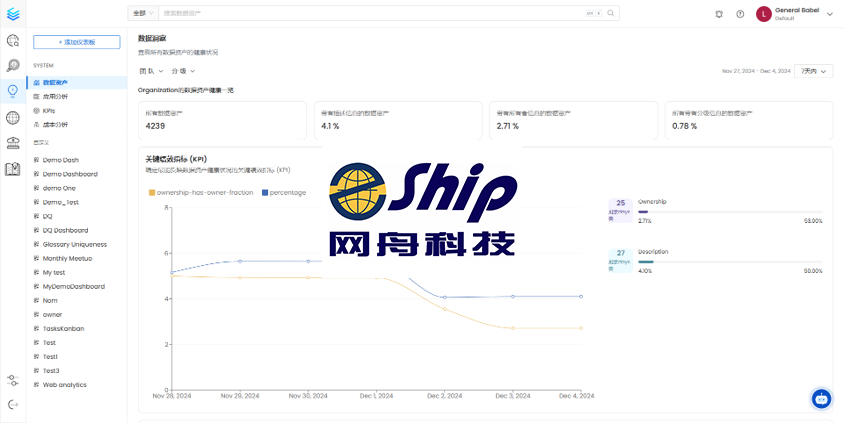Open the data quality magnifier icon in the sidebar
Screen dimensions: 844x423
coord(13,66)
